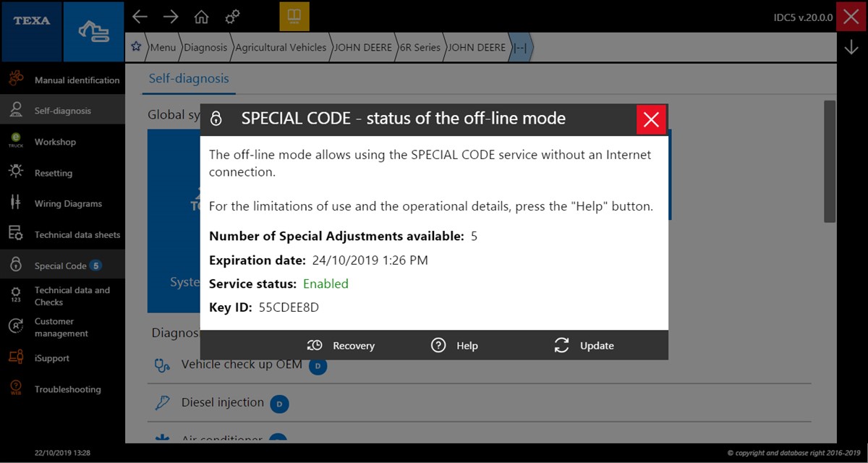Select the excavator vehicle type tile

point(94,31)
